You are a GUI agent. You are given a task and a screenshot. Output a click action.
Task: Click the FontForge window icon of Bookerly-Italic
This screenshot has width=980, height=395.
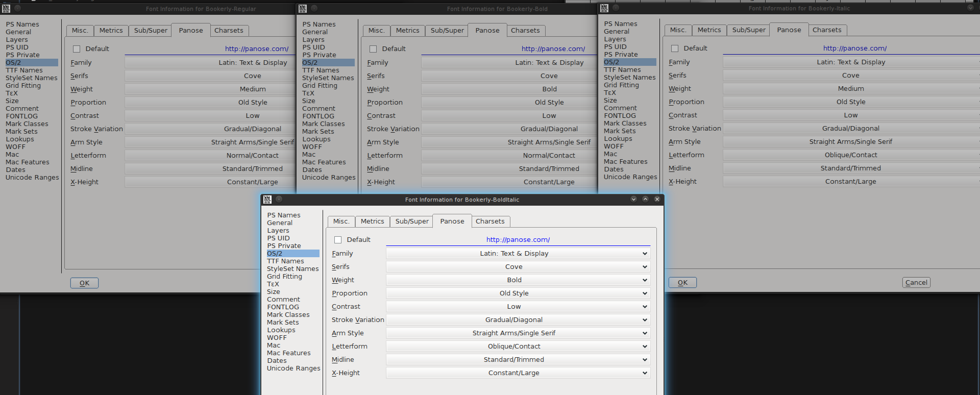tap(604, 8)
